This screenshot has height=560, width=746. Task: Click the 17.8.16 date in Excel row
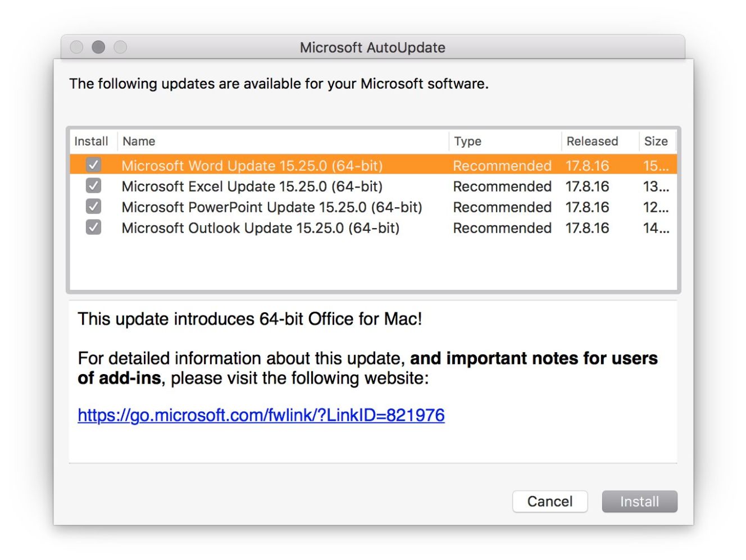point(587,186)
